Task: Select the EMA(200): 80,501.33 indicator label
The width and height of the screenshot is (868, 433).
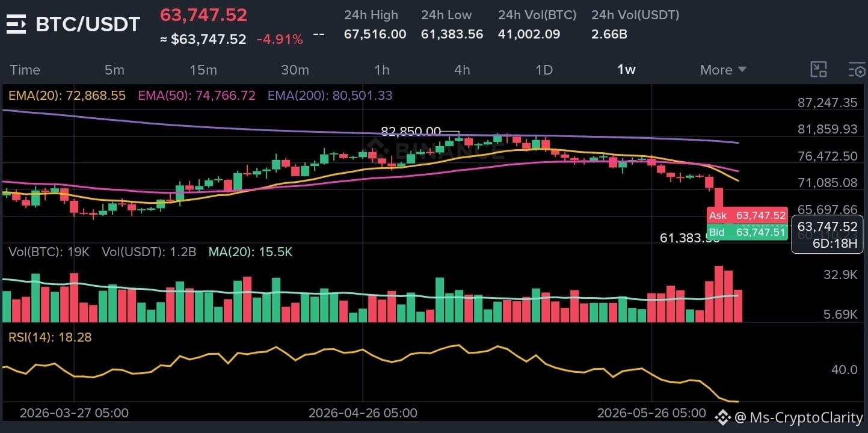Action: click(330, 96)
